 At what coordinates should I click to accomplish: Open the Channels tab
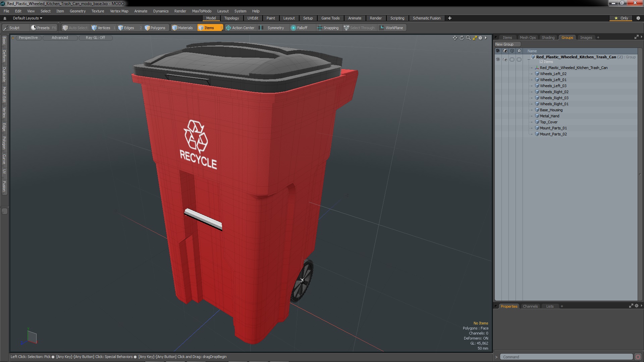click(x=530, y=306)
